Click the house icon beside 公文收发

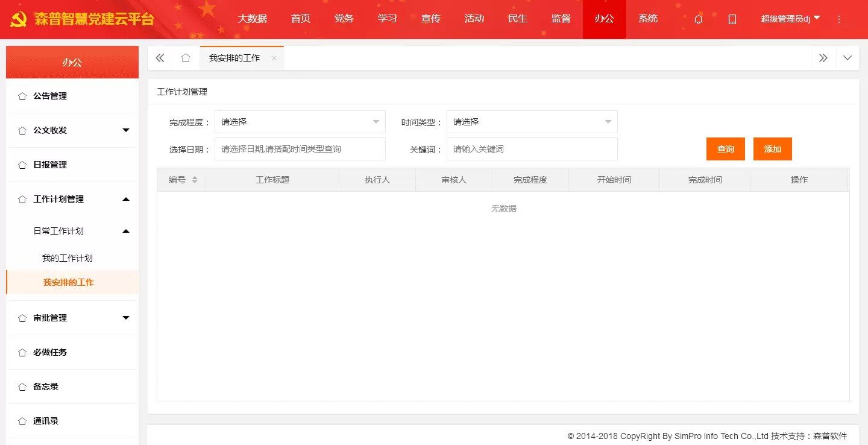(22, 130)
